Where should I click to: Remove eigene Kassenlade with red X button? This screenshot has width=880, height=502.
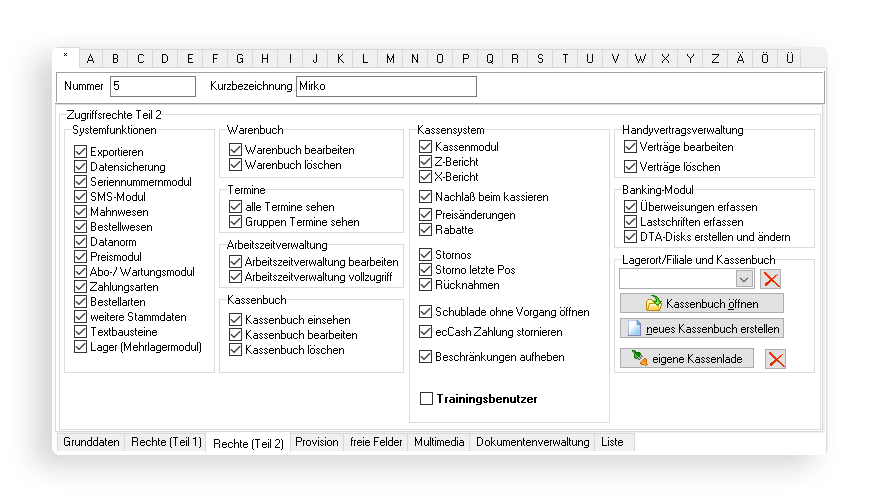(776, 359)
